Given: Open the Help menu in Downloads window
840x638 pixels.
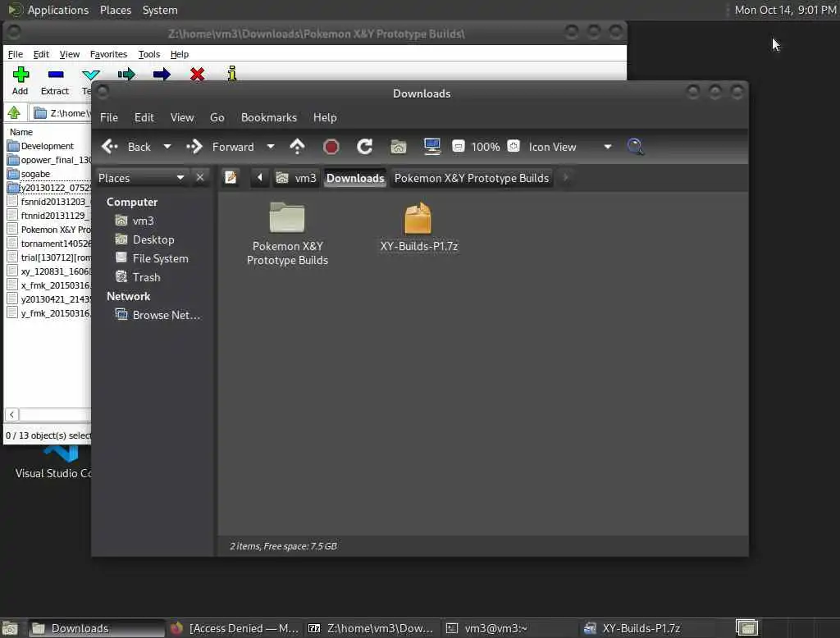Looking at the screenshot, I should pos(325,117).
